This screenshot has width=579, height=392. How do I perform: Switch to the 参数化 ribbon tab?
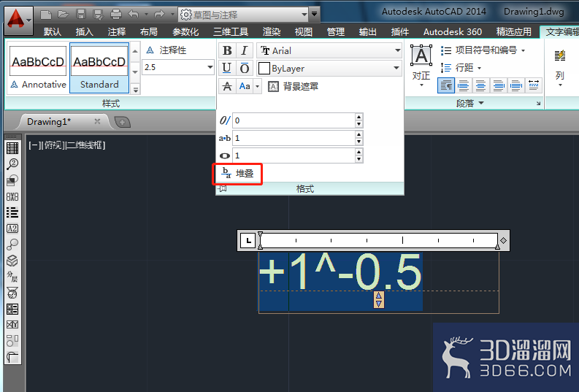(185, 31)
